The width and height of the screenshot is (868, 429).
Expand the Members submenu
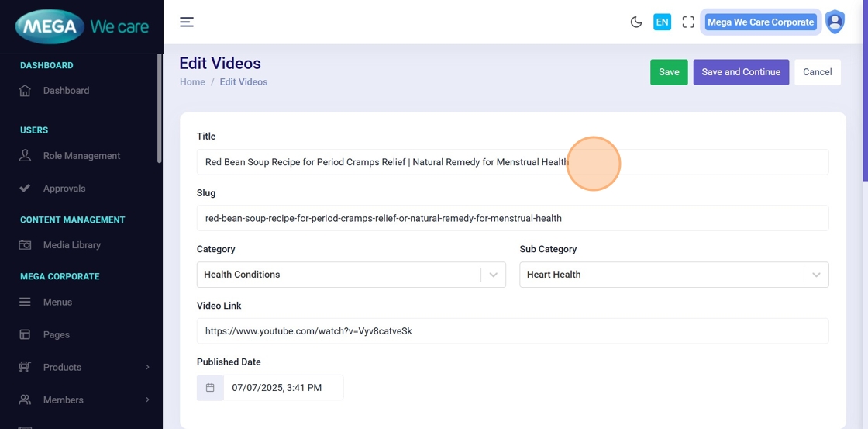147,400
